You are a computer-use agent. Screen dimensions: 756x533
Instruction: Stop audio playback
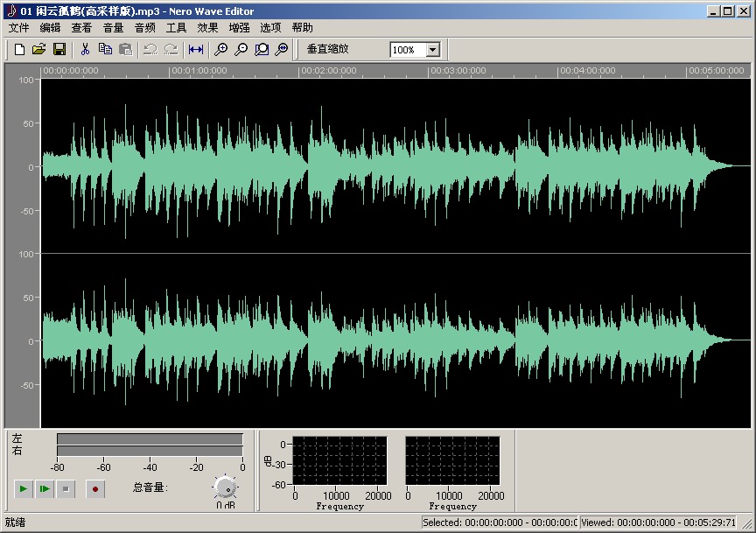pyautogui.click(x=66, y=488)
